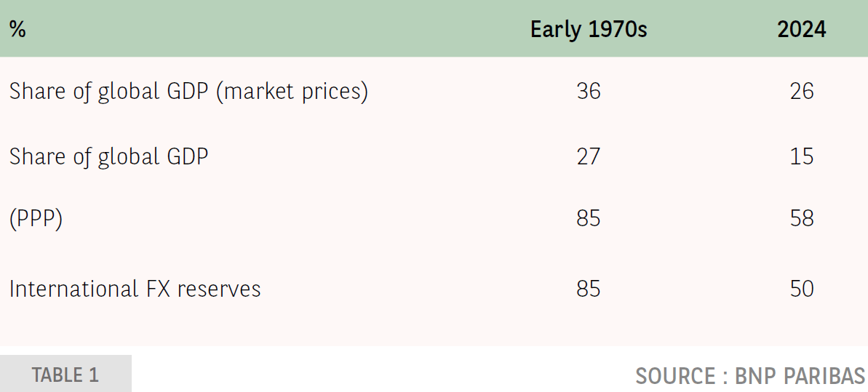This screenshot has width=868, height=392.
Task: Select the 85 value in the (PPP) row
Action: [589, 219]
